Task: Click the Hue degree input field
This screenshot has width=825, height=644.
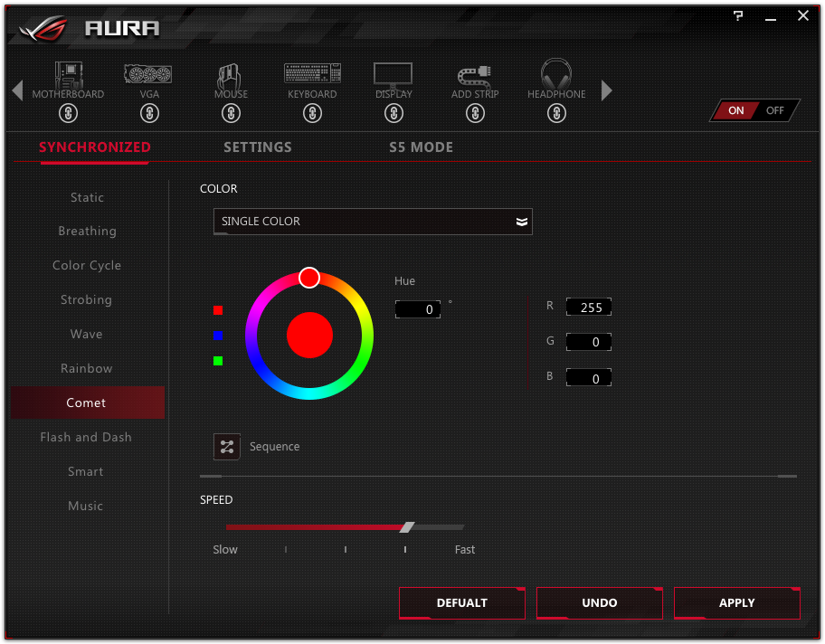Action: [x=418, y=309]
